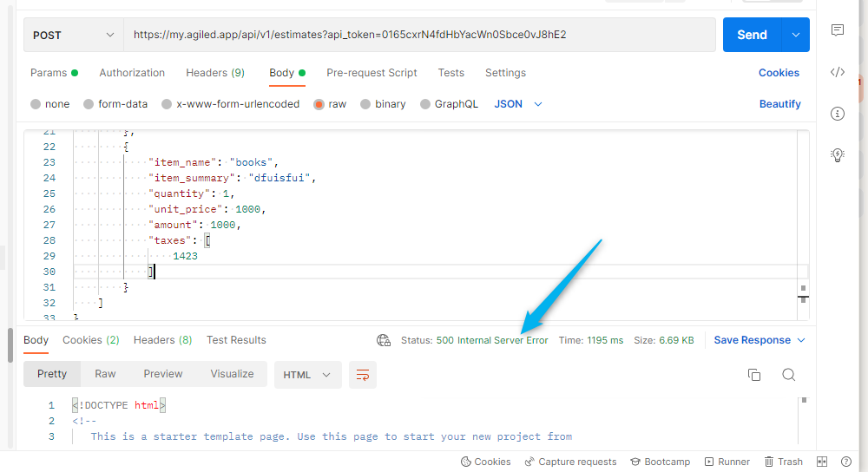Viewport: 868px width, 472px height.
Task: Open the HTML response format dropdown
Action: tap(308, 375)
